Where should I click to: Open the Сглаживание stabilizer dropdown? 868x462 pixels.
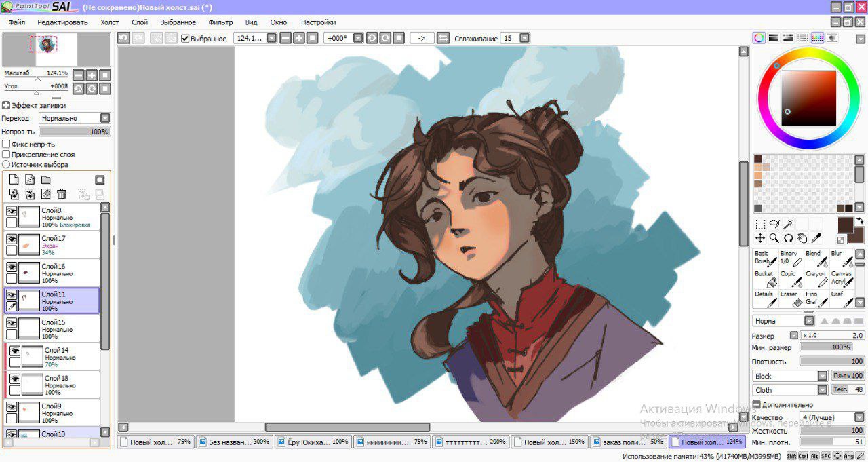tap(524, 39)
